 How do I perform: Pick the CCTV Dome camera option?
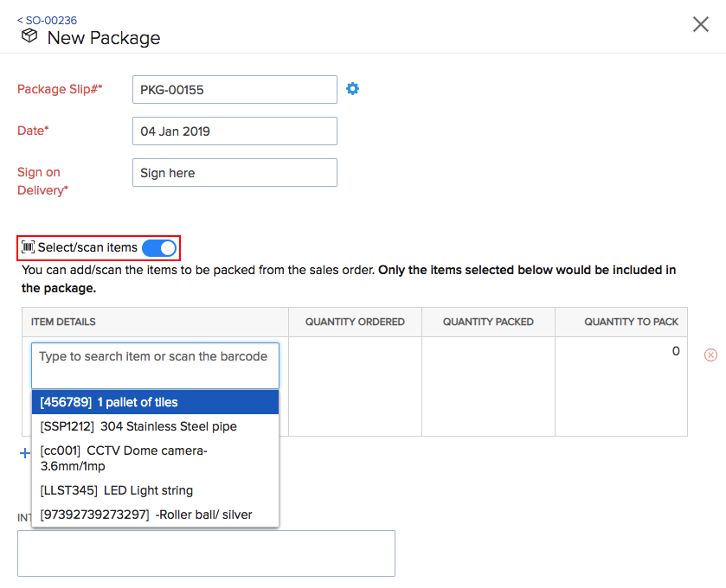point(155,457)
